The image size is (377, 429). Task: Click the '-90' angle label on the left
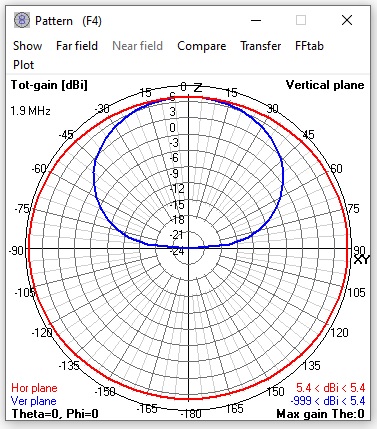click(x=17, y=250)
